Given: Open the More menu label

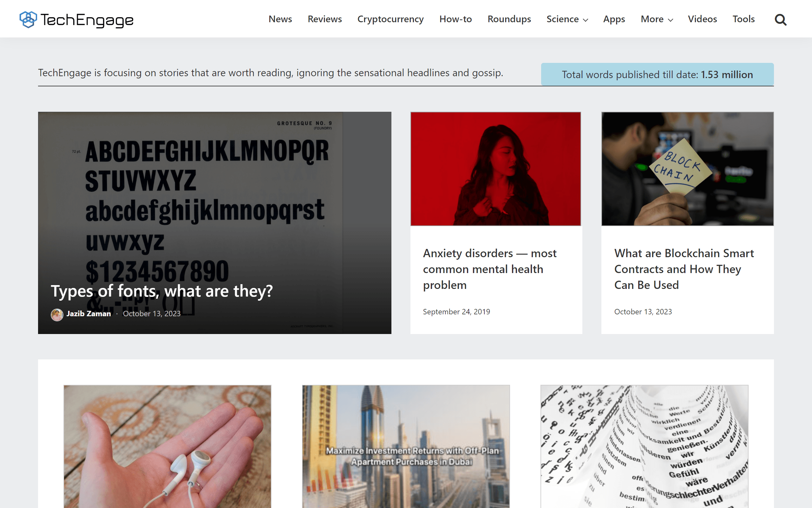Looking at the screenshot, I should click(x=652, y=19).
